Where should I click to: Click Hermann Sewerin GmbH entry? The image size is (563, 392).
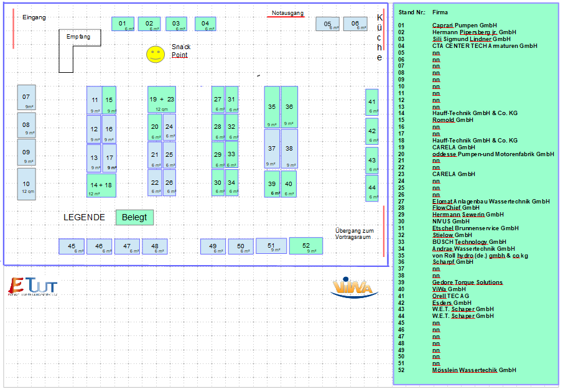[x=468, y=215]
